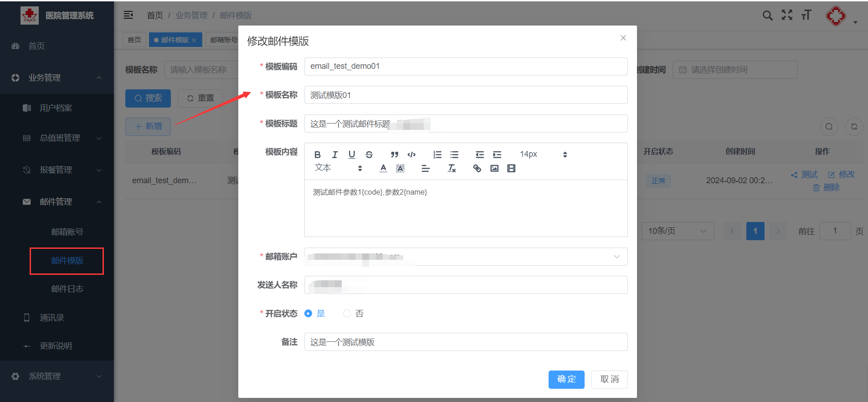The image size is (868, 402).
Task: Insert a hyperlink in the template content
Action: click(x=477, y=168)
